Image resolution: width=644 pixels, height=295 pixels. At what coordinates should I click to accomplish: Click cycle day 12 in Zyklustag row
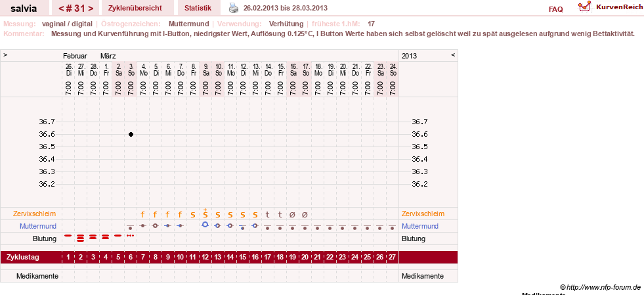(205, 257)
